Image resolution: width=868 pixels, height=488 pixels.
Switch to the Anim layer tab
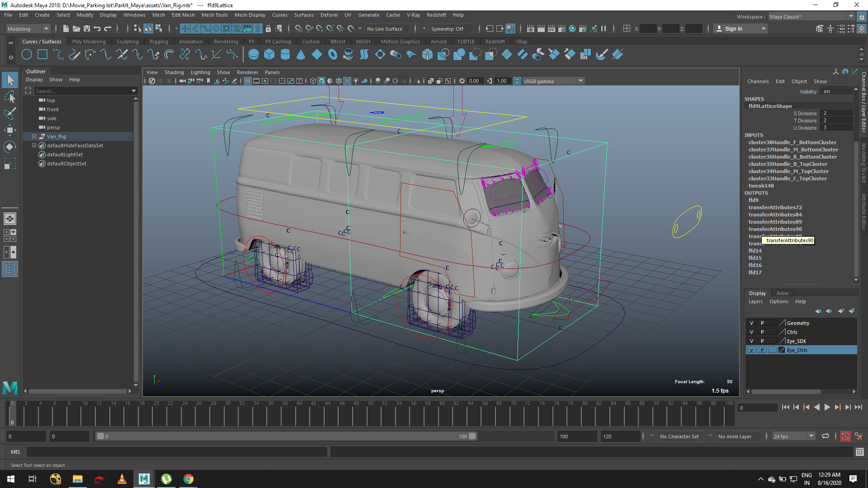coord(783,293)
